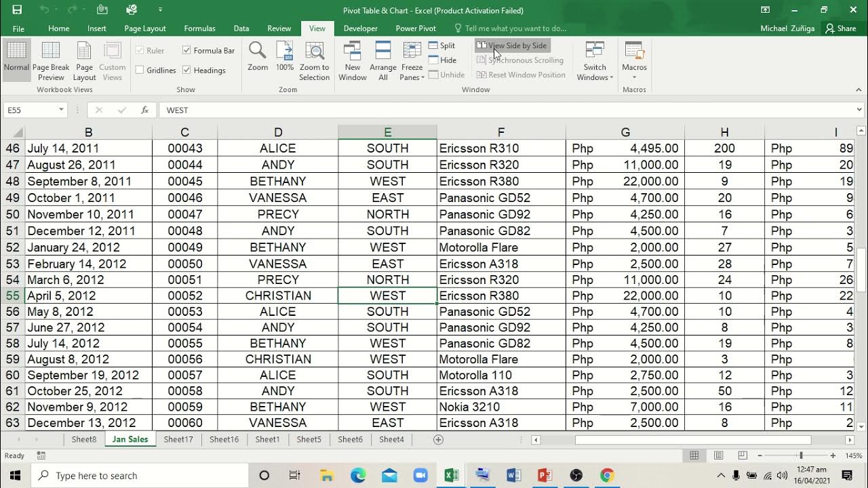This screenshot has width=868, height=488.
Task: Open Word from the taskbar
Action: (x=513, y=475)
